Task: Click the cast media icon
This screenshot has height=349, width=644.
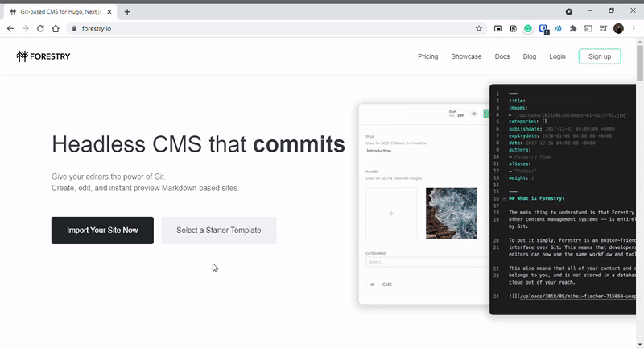Action: [x=588, y=28]
